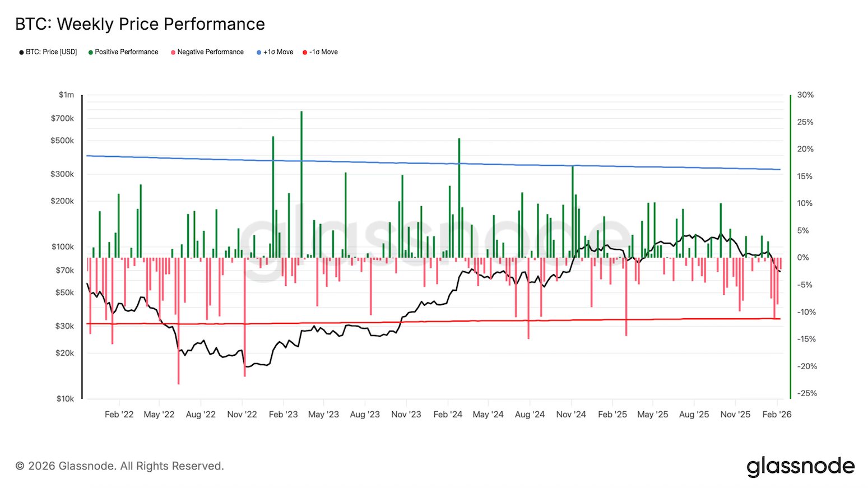Click the black BTC: Price legend dot
Image resolution: width=868 pixels, height=488 pixels.
[21, 52]
